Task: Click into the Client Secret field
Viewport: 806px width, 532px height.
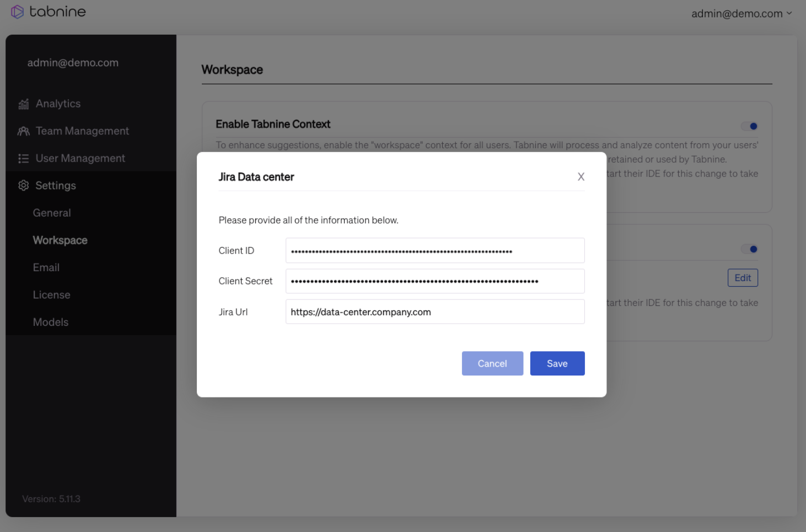Action: pos(434,281)
